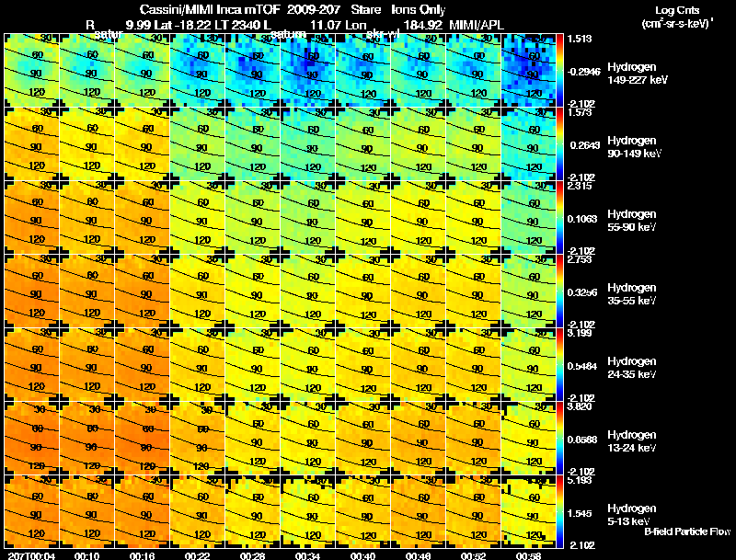Screen dimensions: 736x560
Task: Select the 90-149 keV image at 00:28
Action: [x=252, y=143]
